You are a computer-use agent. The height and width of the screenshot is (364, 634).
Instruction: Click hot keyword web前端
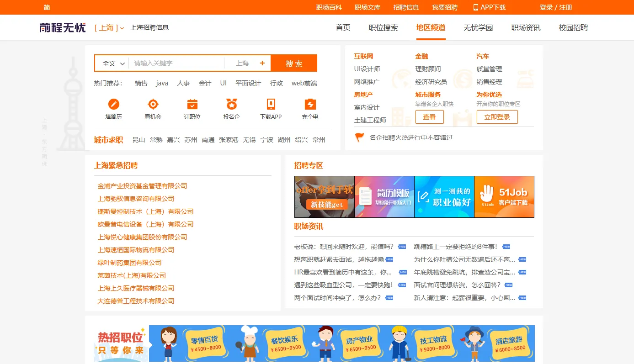click(x=304, y=83)
